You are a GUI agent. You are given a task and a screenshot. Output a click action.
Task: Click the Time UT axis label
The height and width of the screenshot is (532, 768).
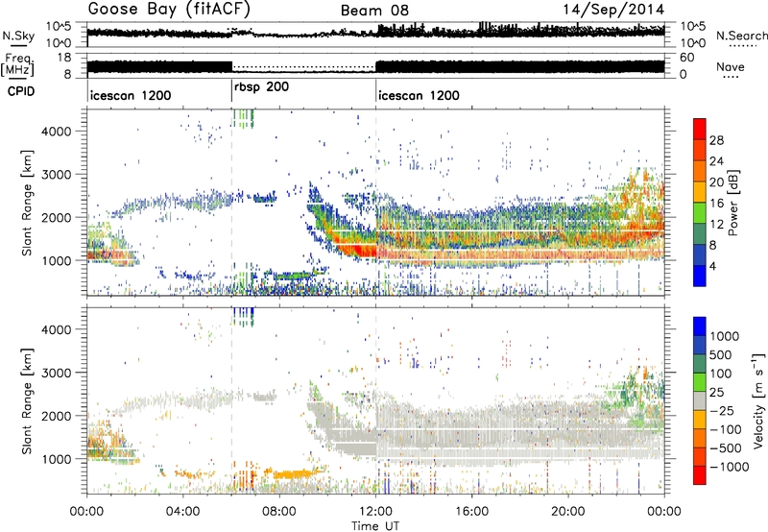point(375,526)
